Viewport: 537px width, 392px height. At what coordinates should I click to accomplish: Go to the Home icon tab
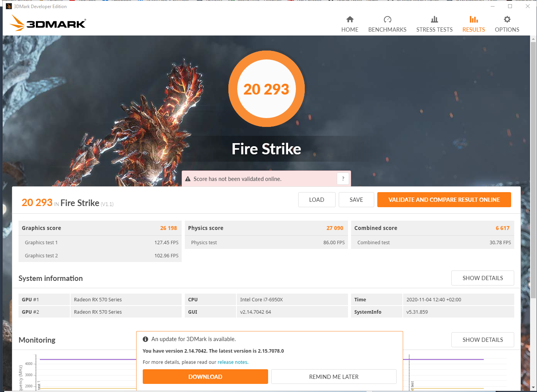pyautogui.click(x=350, y=19)
